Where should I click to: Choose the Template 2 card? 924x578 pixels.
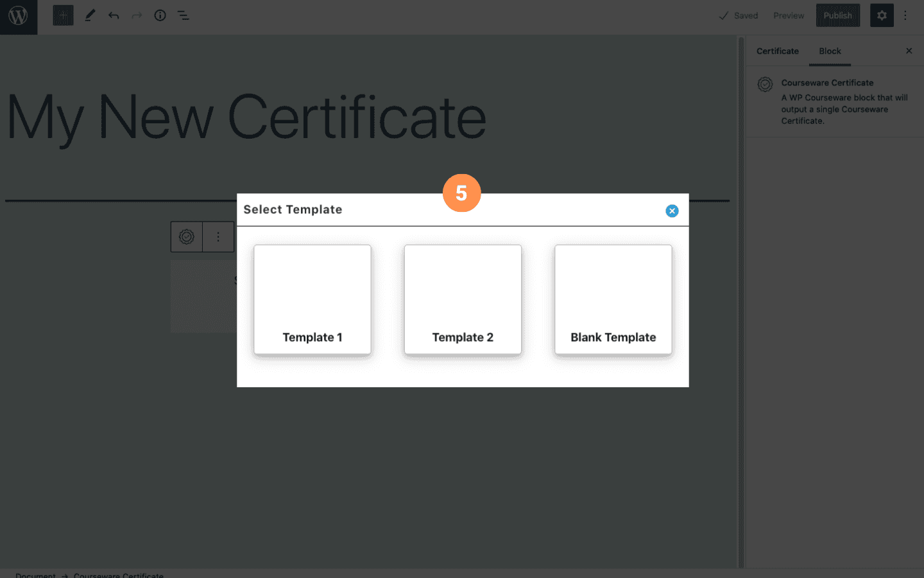463,299
